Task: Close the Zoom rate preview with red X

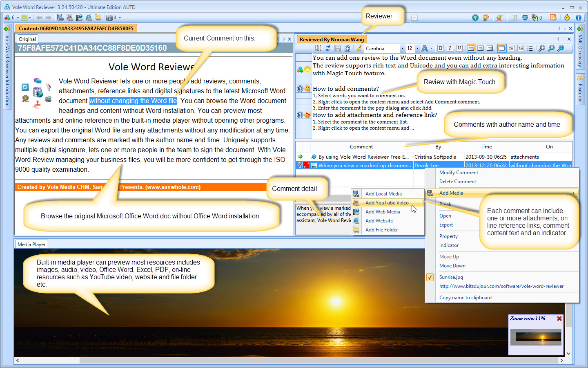Action: pyautogui.click(x=559, y=319)
